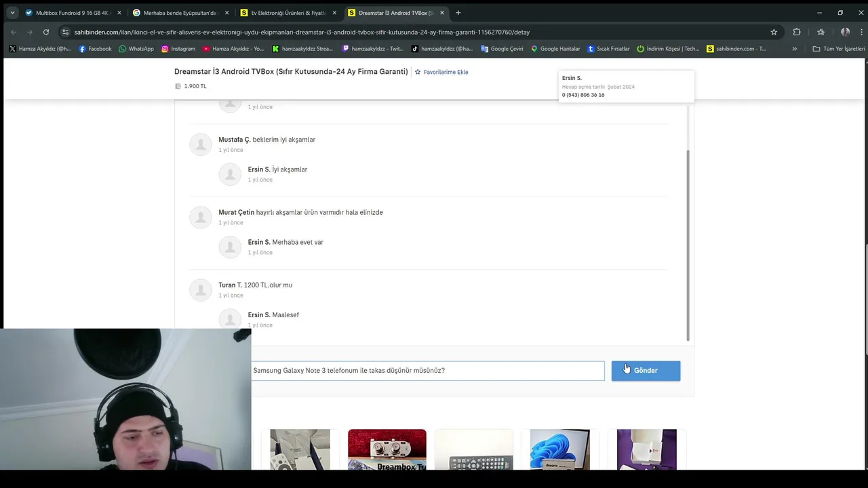Screen dimensions: 868x488
Task: Click the sahibinden.com URL address bar
Action: [x=302, y=32]
